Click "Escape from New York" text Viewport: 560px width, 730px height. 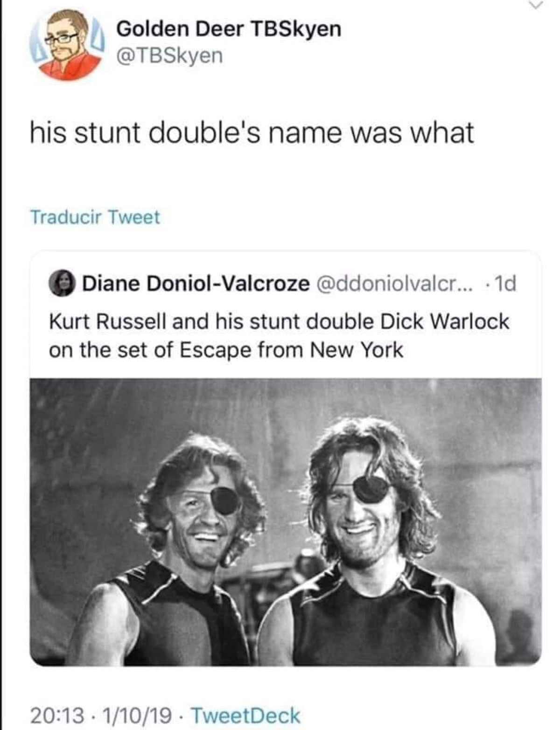click(x=291, y=350)
